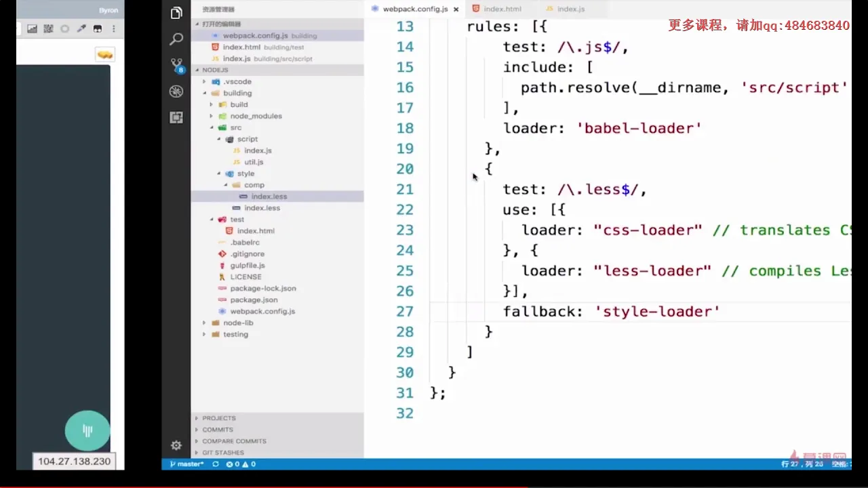Switch to the index.js editor tab

(x=564, y=9)
